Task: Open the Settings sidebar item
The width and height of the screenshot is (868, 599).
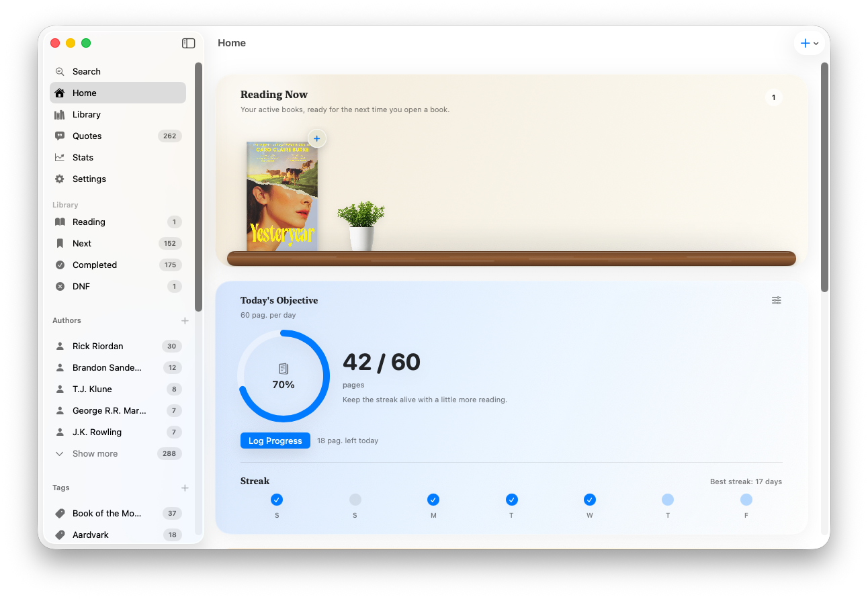Action: tap(118, 179)
